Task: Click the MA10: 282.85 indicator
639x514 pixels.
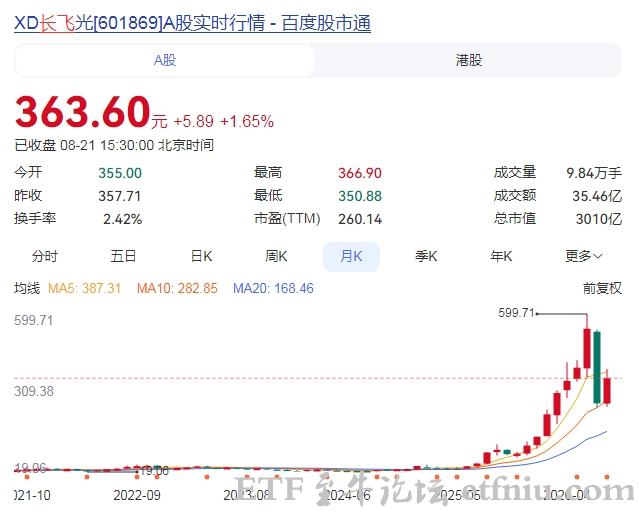Action: coord(177,289)
